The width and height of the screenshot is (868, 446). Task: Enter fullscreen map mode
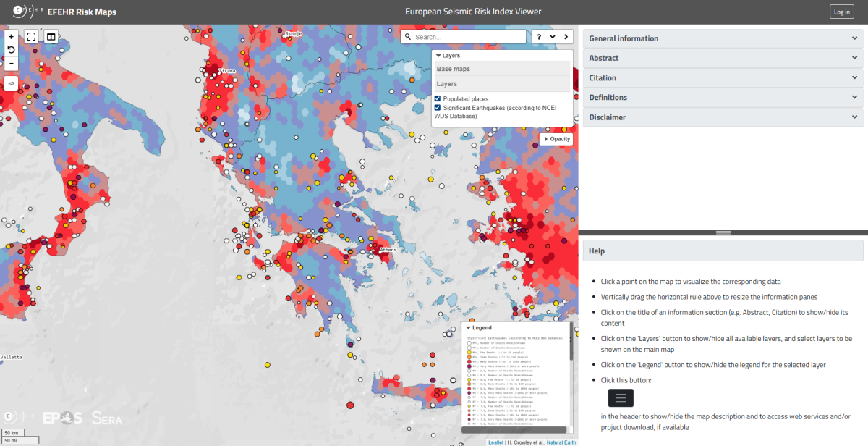tap(31, 36)
